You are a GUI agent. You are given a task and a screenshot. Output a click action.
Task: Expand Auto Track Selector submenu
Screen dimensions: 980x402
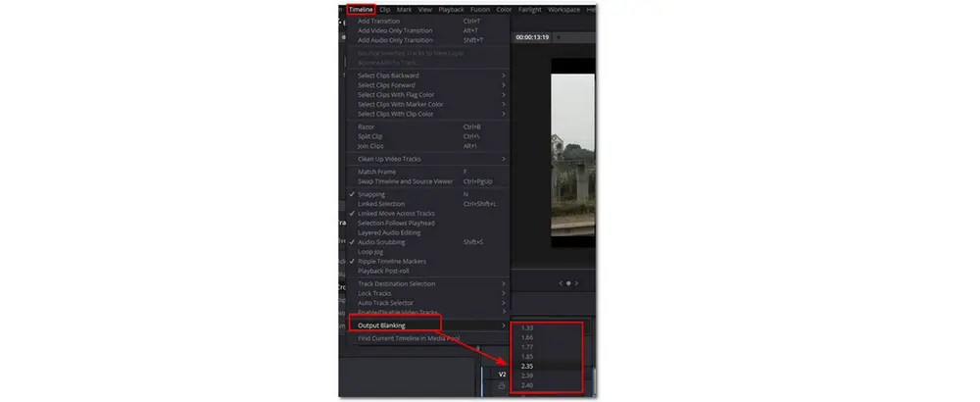tap(428, 303)
